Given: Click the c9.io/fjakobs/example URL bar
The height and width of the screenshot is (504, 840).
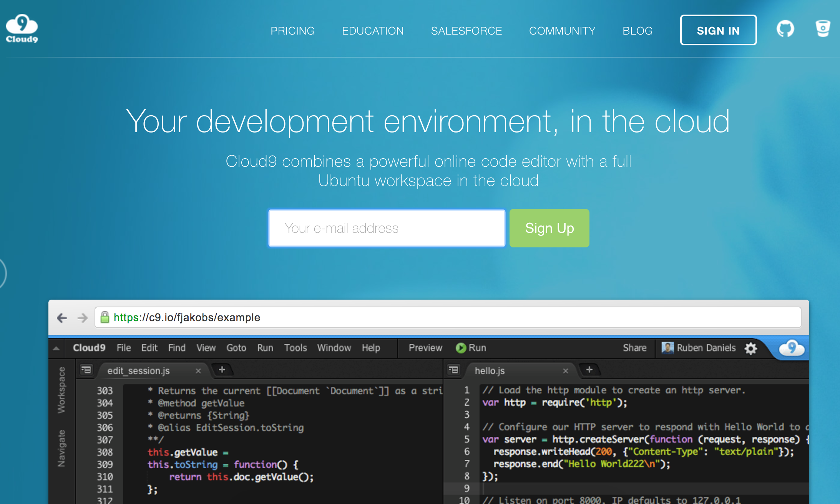Looking at the screenshot, I should click(448, 317).
